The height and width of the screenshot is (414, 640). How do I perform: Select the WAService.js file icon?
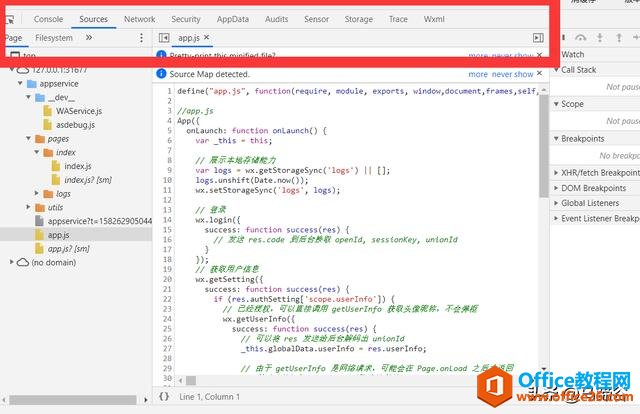(48, 111)
